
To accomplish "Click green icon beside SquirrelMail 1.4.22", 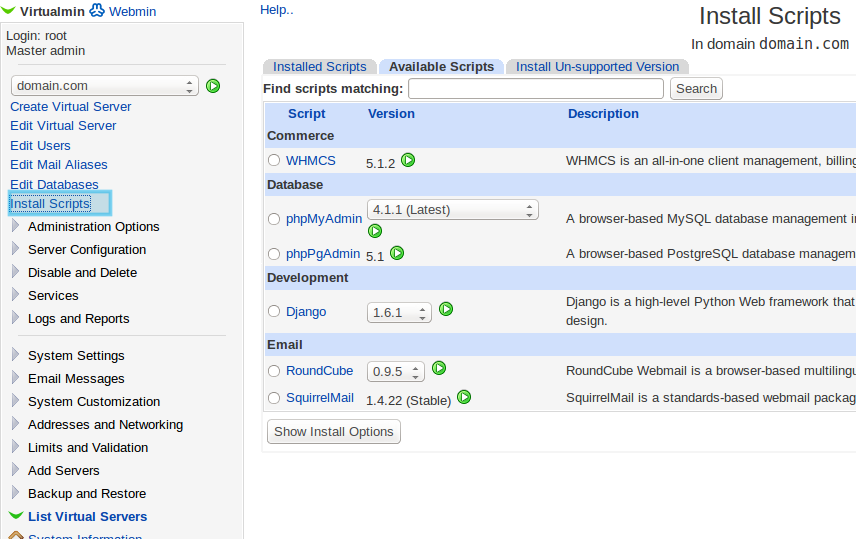I will pyautogui.click(x=464, y=397).
